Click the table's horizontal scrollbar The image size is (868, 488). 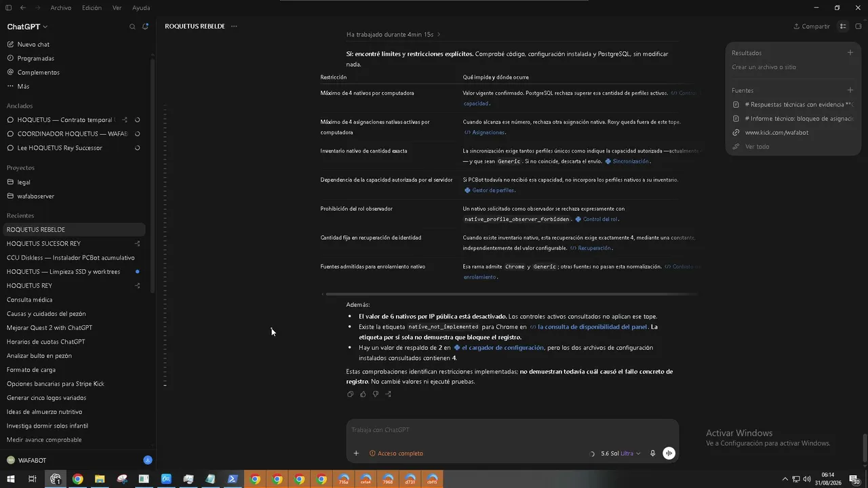click(x=511, y=294)
